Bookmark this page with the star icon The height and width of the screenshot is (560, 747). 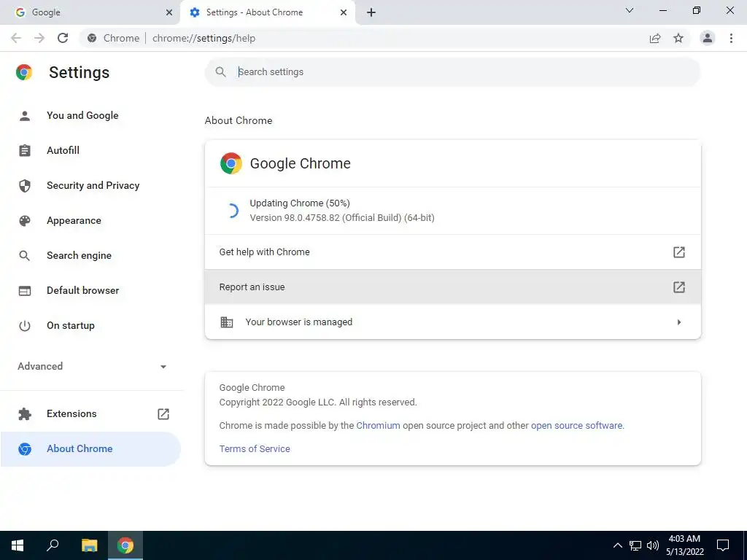[x=678, y=38]
